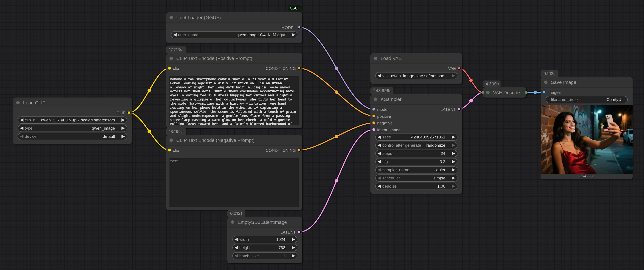Collapse the Save Image node via title dot
This screenshot has width=644, height=270.
pyautogui.click(x=546, y=82)
